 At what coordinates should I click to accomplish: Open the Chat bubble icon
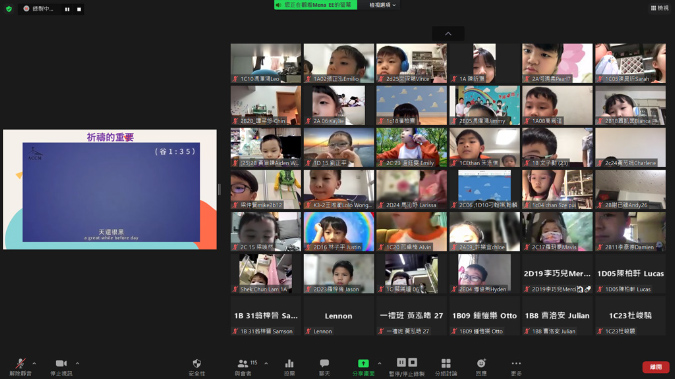325,363
